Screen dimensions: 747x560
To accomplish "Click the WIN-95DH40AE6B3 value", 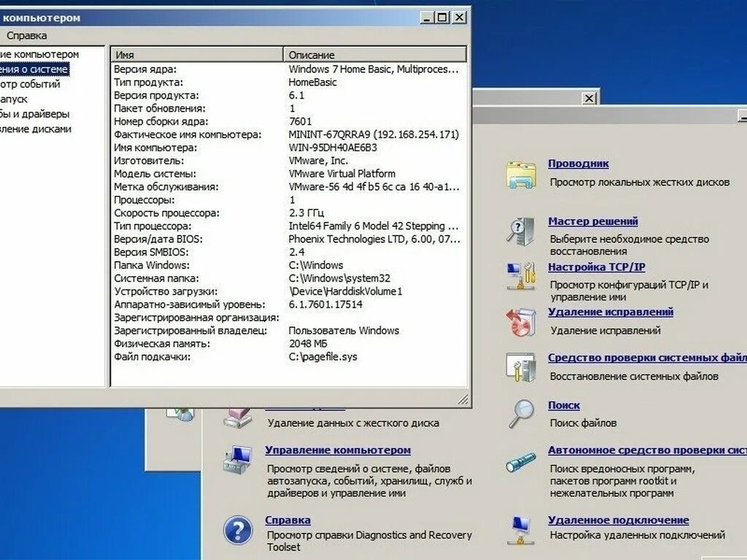I will point(333,147).
